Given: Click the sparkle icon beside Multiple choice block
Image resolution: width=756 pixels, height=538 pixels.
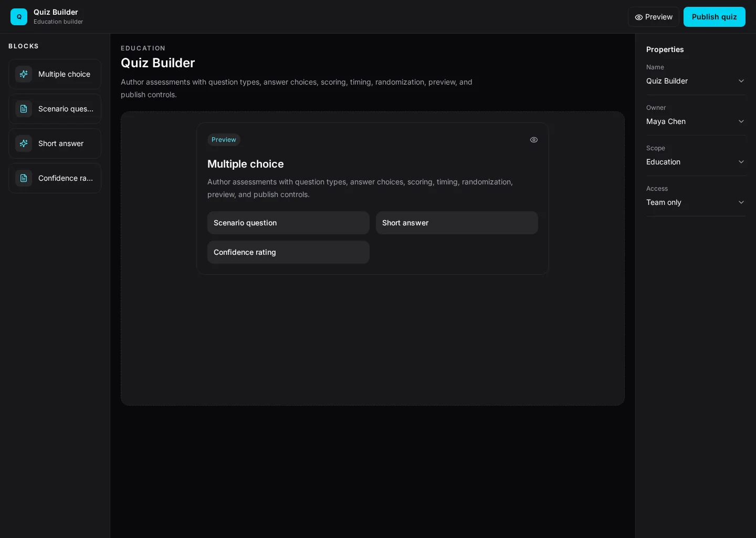Looking at the screenshot, I should pos(24,74).
